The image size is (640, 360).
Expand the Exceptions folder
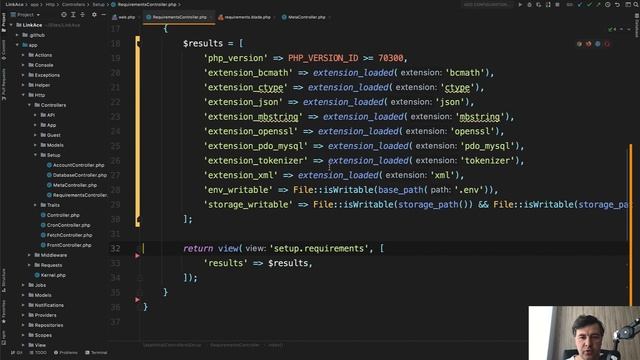(x=23, y=75)
